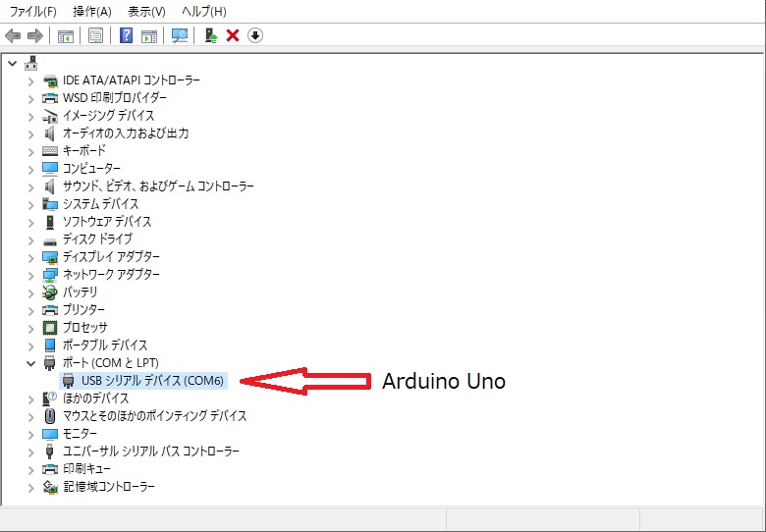Select the プロセッサ label
766x532 pixels.
(x=85, y=328)
